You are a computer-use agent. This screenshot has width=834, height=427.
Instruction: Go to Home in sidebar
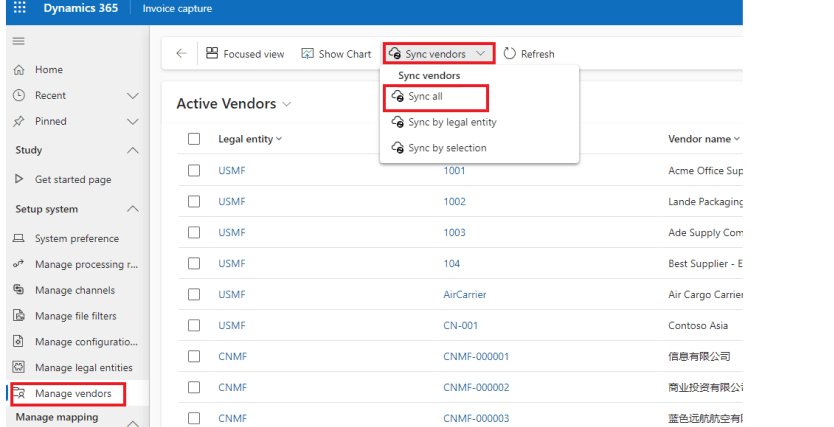(x=48, y=70)
